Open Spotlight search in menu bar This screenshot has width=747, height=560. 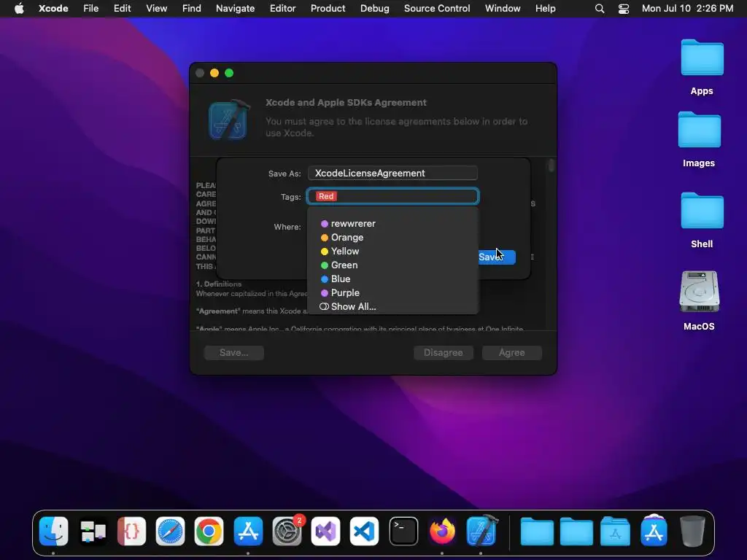[x=600, y=9]
